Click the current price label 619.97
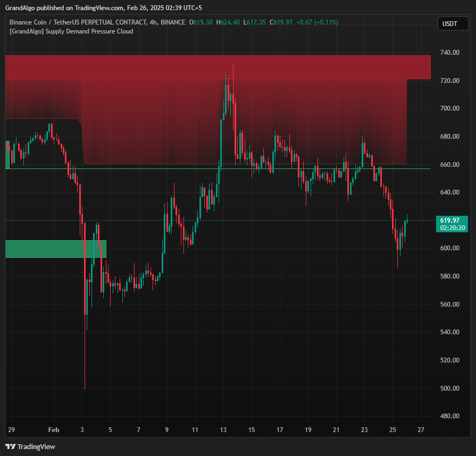This screenshot has height=456, width=476. pos(450,220)
